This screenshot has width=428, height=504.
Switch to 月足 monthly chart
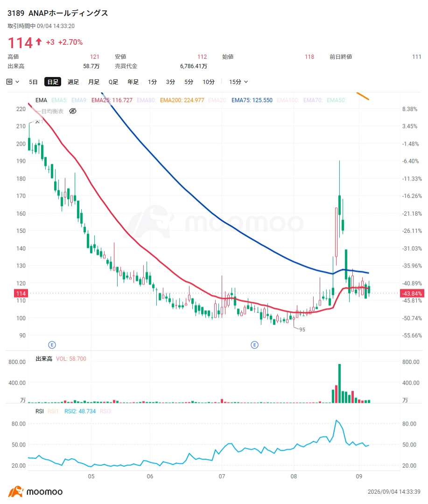[x=94, y=82]
